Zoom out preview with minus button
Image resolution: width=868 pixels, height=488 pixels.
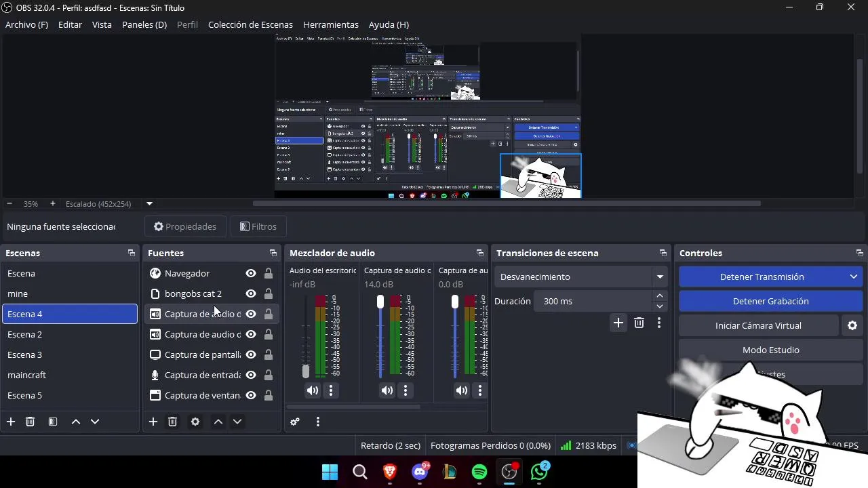coord(9,203)
